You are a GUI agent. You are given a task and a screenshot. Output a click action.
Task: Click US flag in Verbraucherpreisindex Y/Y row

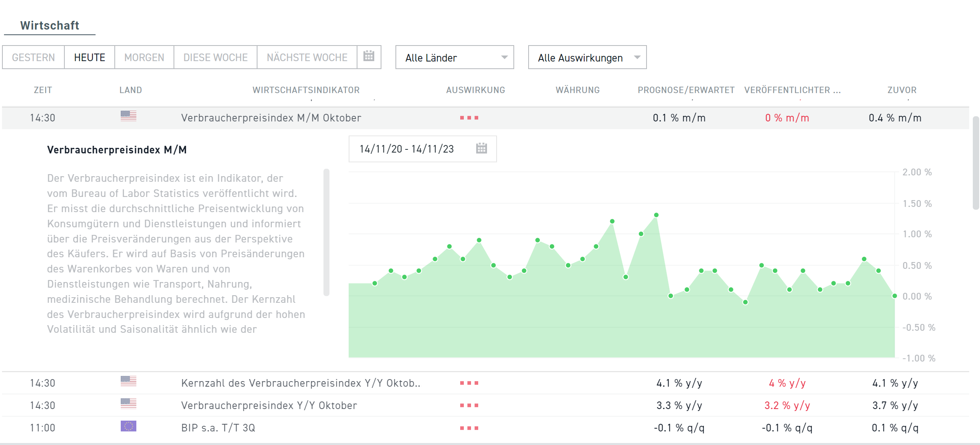(x=128, y=404)
